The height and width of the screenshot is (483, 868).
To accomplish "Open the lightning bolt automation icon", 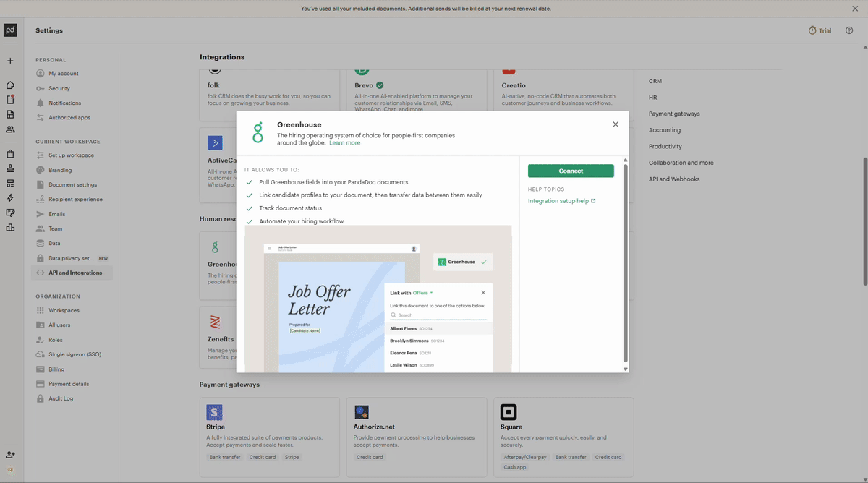I will 10,198.
